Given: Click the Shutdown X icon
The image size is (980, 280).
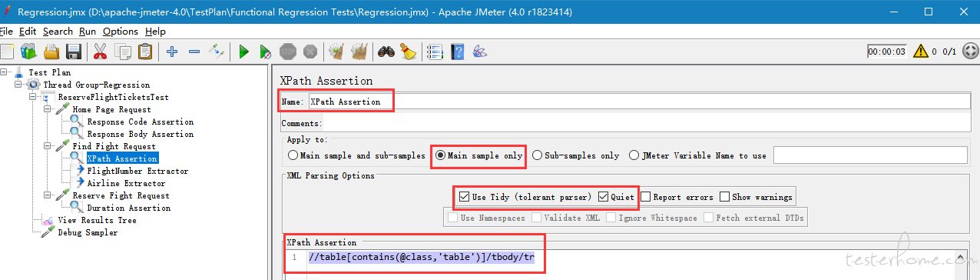Looking at the screenshot, I should point(310,52).
